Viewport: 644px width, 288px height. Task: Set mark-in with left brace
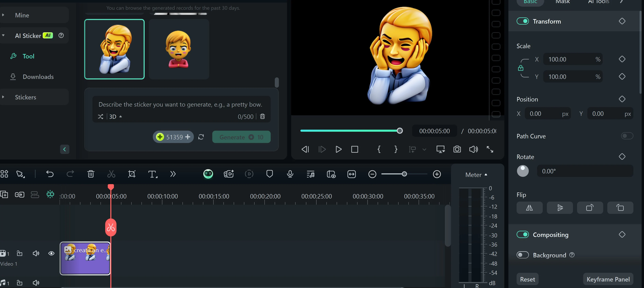379,149
